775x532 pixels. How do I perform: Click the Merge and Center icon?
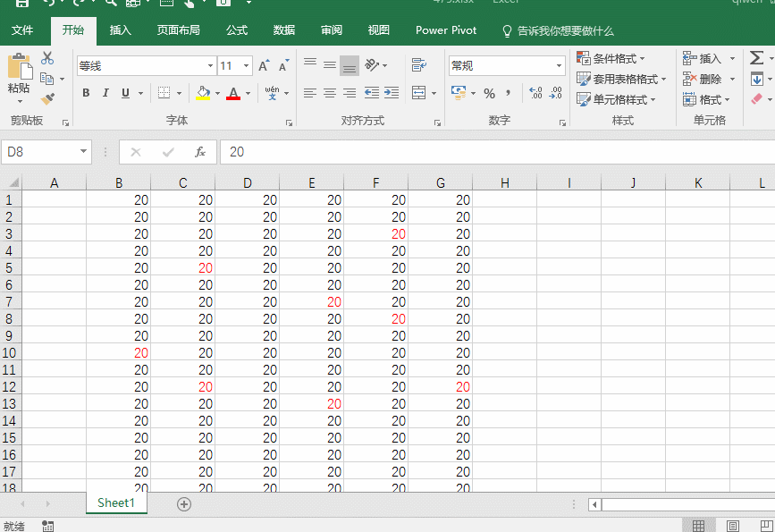pyautogui.click(x=418, y=93)
